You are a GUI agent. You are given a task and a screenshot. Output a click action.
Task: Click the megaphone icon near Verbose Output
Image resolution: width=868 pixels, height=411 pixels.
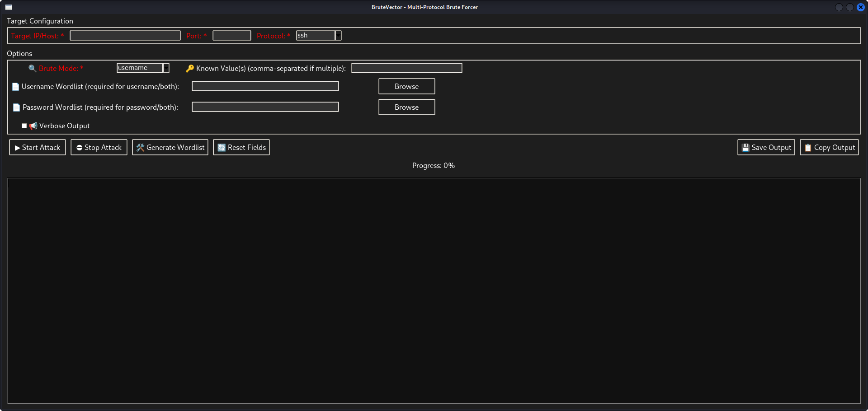33,126
